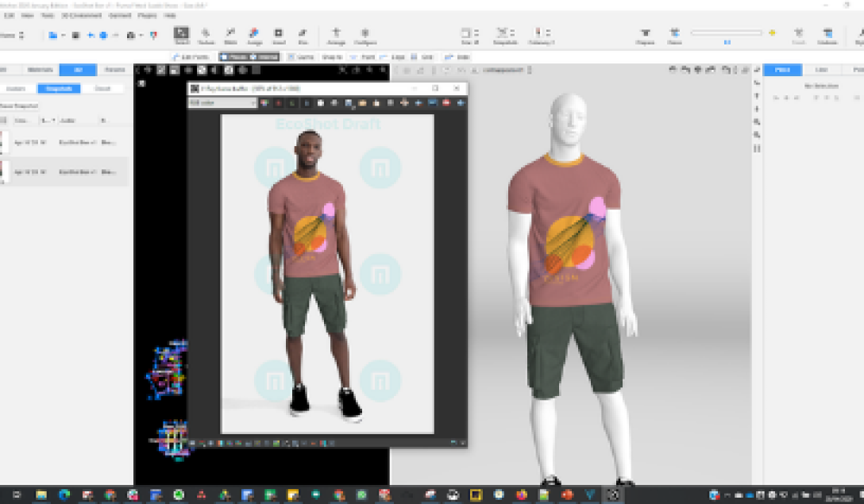
Task: Click the Edit Points button
Action: point(192,57)
